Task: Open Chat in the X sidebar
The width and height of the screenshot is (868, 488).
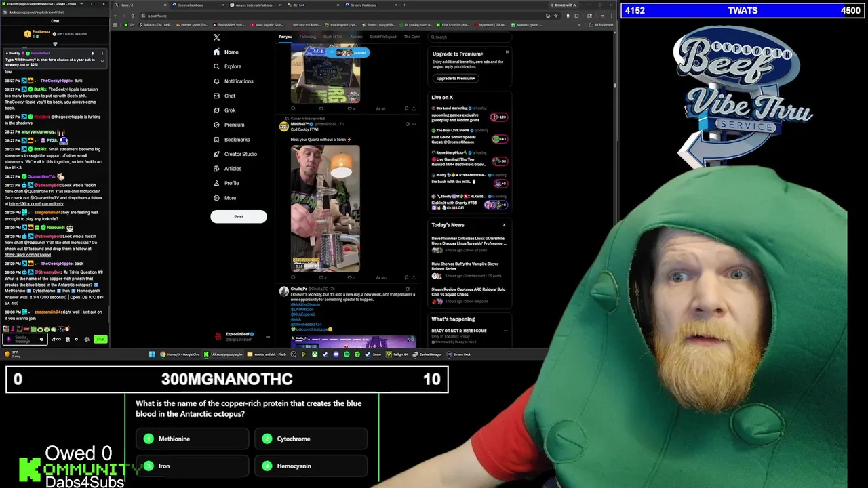Action: [224, 96]
